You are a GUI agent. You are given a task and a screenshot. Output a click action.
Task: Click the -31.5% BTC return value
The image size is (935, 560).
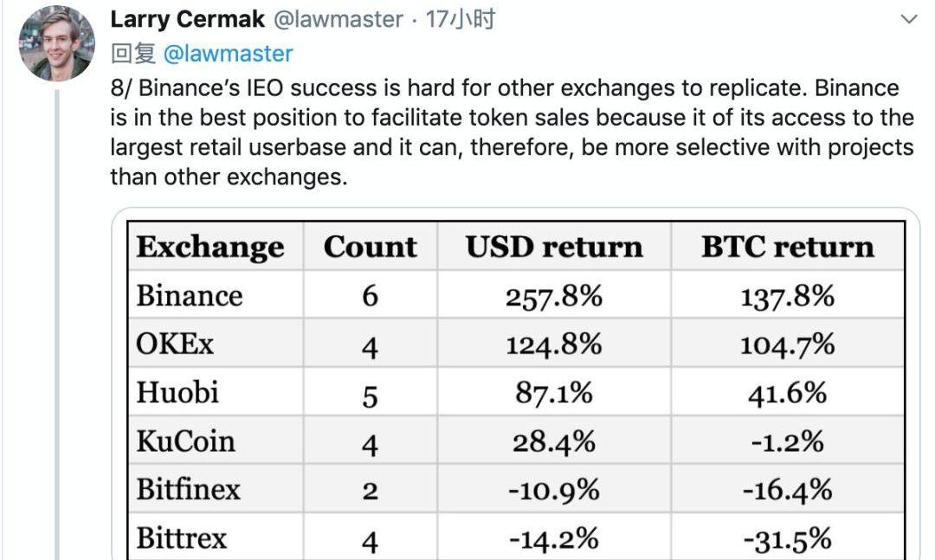point(787,538)
